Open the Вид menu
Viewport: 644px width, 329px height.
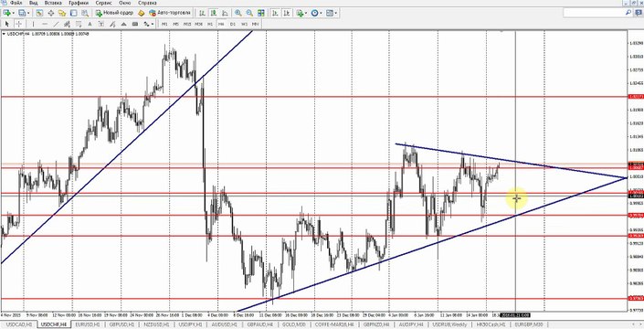34,3
